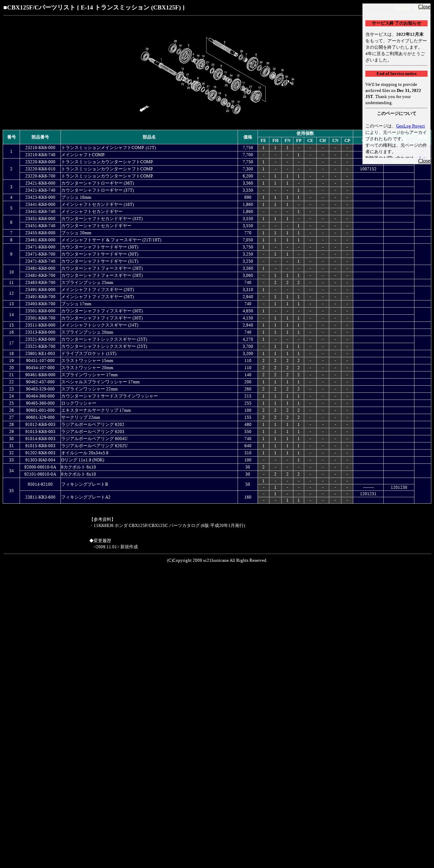The height and width of the screenshot is (868, 434).
Task: Select part number 90463-329-000
Action: pos(40,389)
